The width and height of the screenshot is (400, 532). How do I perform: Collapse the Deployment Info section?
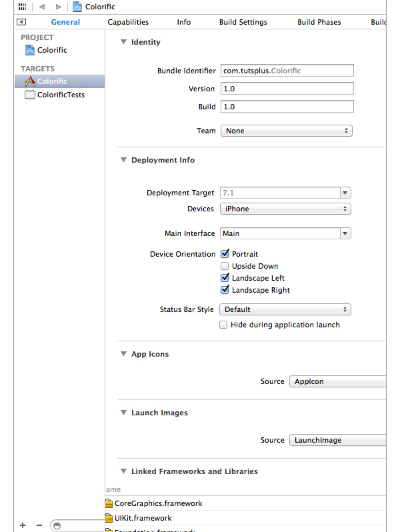[123, 160]
